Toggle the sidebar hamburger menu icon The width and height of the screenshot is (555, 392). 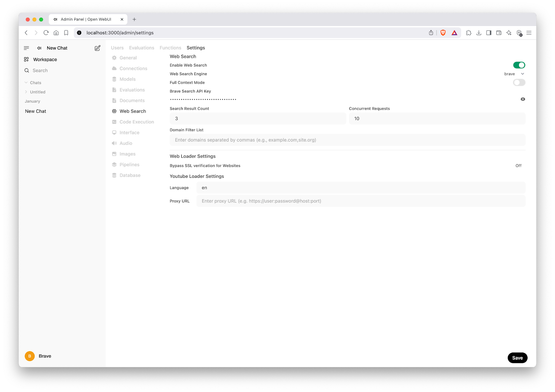click(26, 48)
